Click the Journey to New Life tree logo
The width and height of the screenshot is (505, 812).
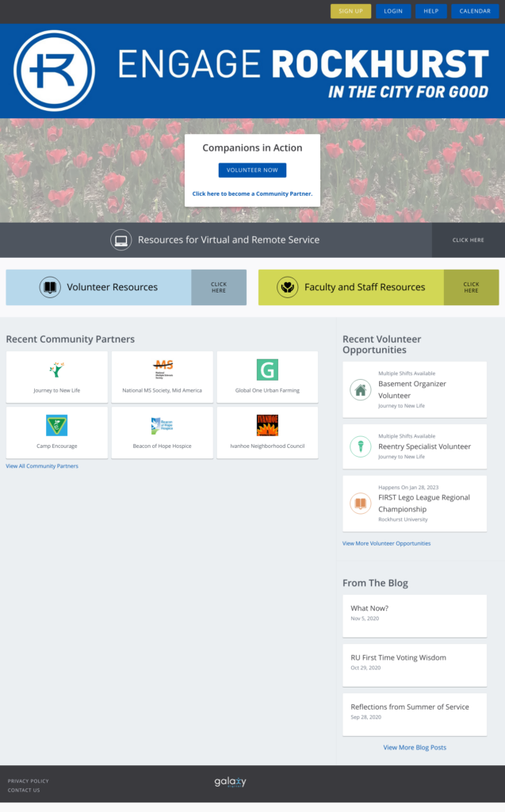point(56,370)
